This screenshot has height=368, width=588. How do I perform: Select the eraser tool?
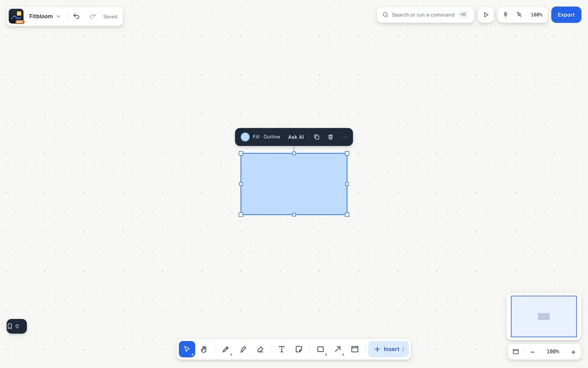tap(260, 349)
